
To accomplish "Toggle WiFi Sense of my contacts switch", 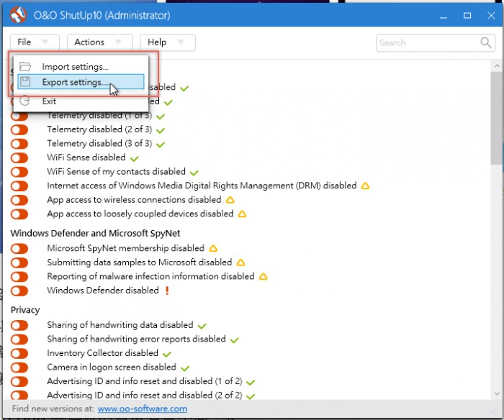I will click(19, 172).
